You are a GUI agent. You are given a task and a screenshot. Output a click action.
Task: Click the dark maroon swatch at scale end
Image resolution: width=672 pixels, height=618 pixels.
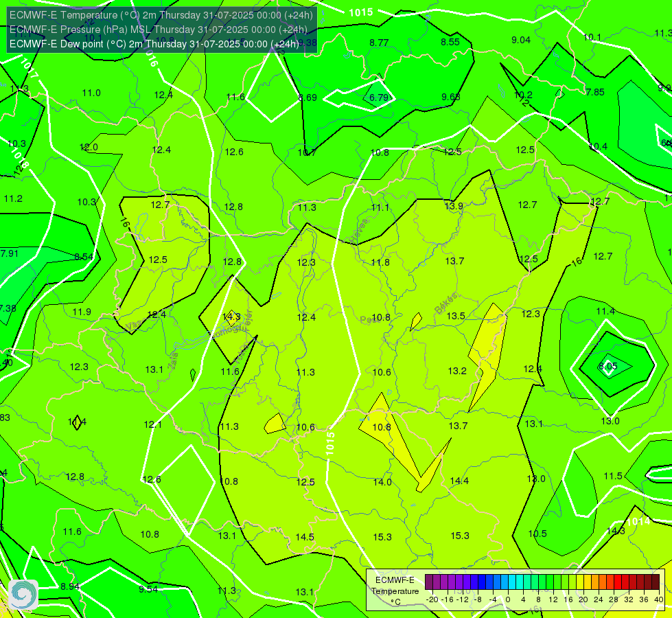[656, 582]
